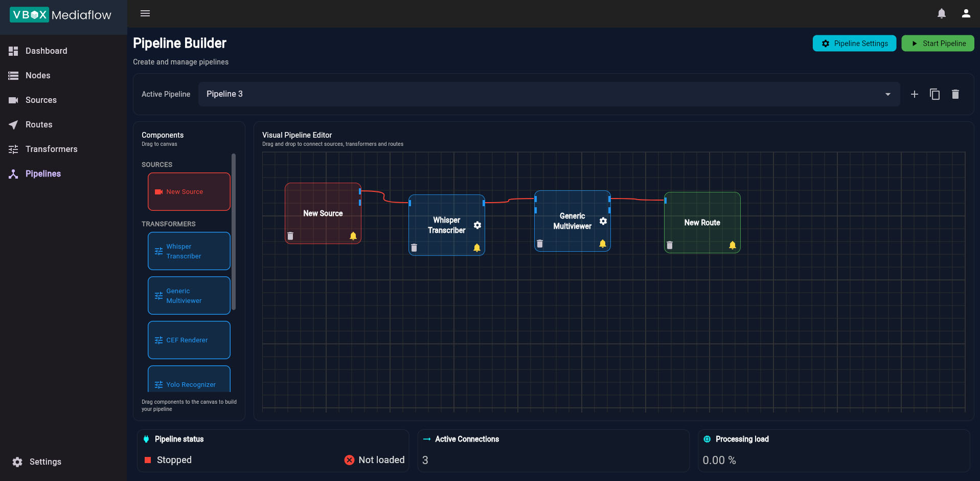
Task: Open Settings at the sidebar bottom
Action: click(45, 462)
